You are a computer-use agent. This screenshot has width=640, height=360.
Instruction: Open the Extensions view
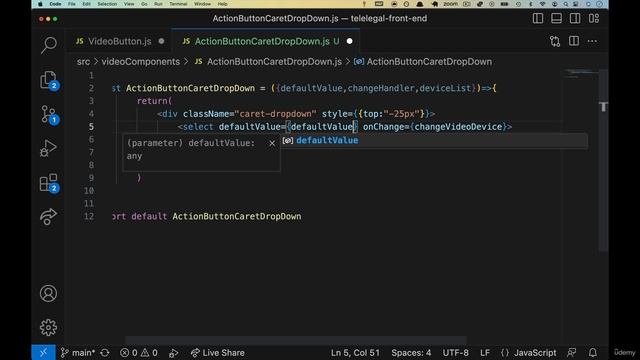tap(49, 183)
